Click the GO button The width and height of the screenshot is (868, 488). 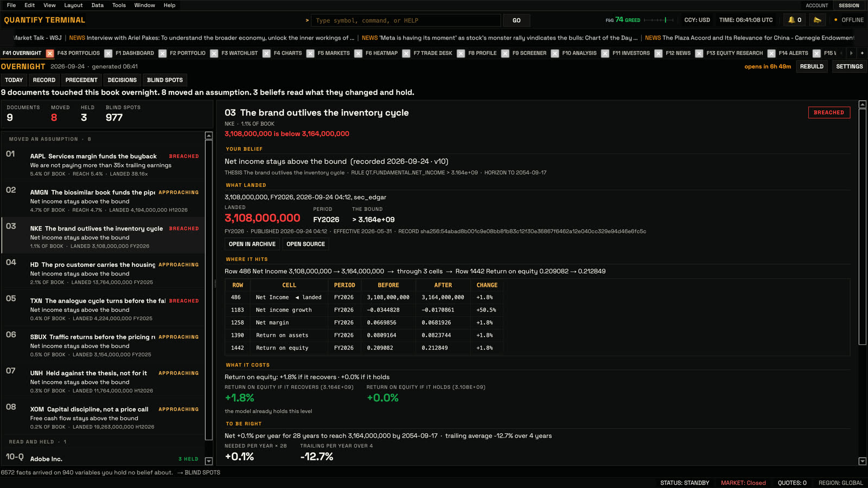coord(516,21)
